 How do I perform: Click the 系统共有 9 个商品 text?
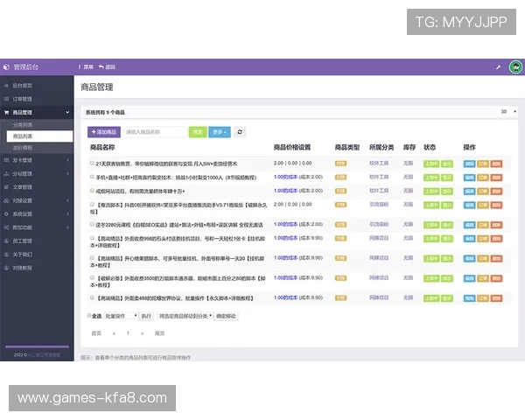click(x=105, y=112)
